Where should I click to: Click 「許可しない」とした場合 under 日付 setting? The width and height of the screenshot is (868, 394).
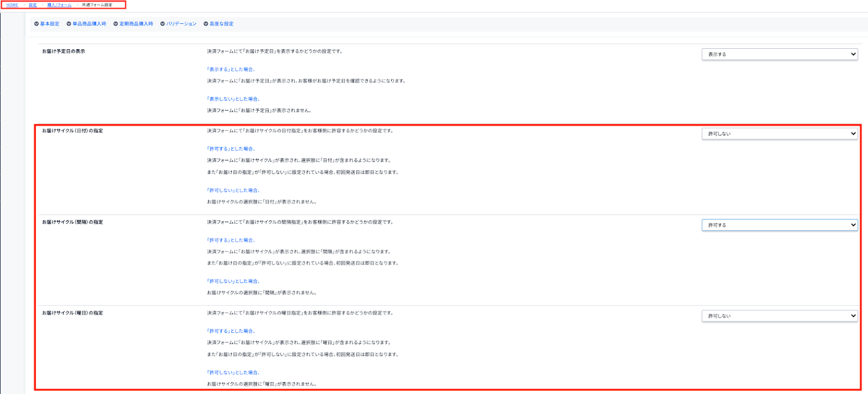tap(233, 190)
